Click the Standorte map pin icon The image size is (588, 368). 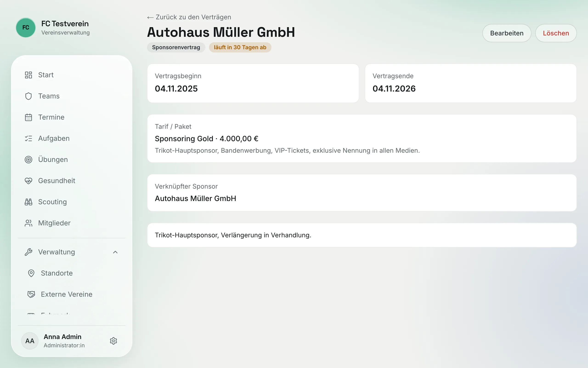click(x=31, y=273)
